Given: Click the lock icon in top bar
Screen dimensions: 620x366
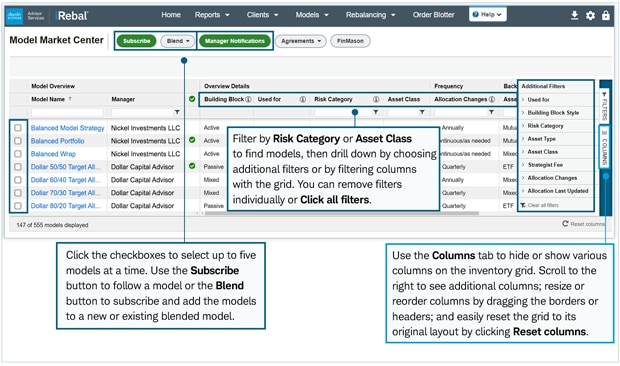Looking at the screenshot, I should coord(606,15).
